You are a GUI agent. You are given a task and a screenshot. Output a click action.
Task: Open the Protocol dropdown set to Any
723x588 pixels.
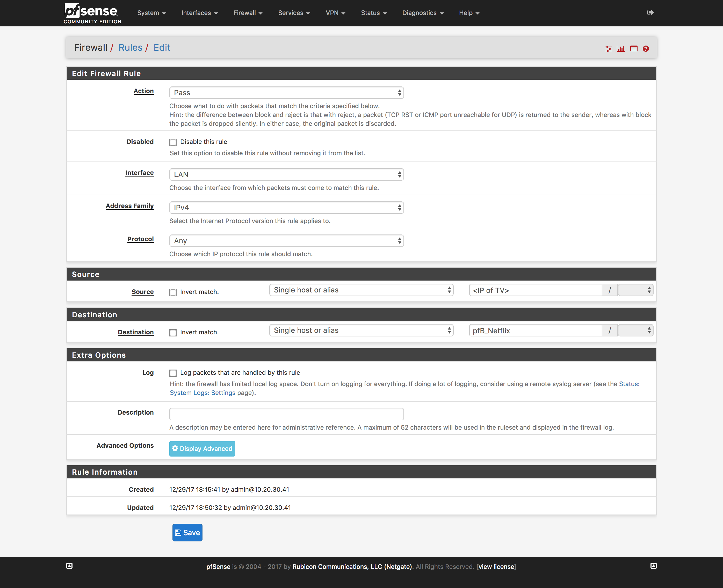[x=286, y=240]
